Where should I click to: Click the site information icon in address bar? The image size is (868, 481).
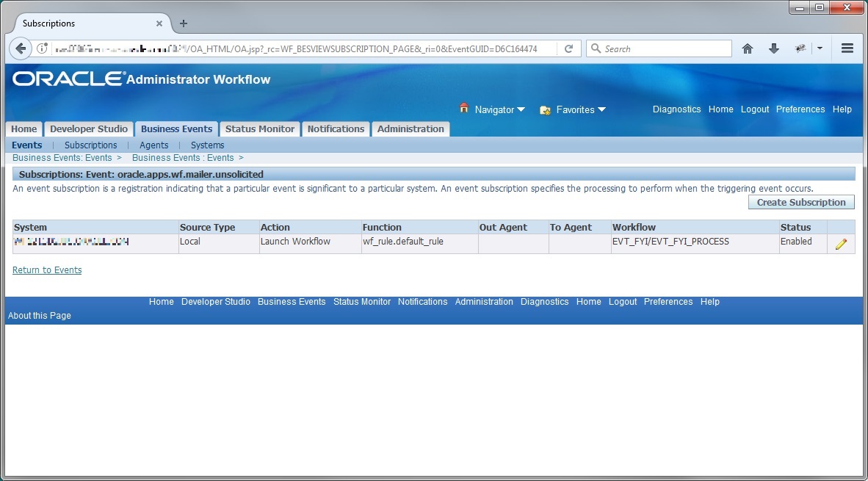[42, 48]
